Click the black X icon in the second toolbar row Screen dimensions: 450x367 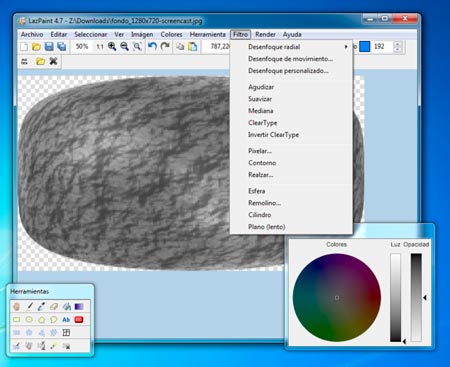tap(53, 61)
